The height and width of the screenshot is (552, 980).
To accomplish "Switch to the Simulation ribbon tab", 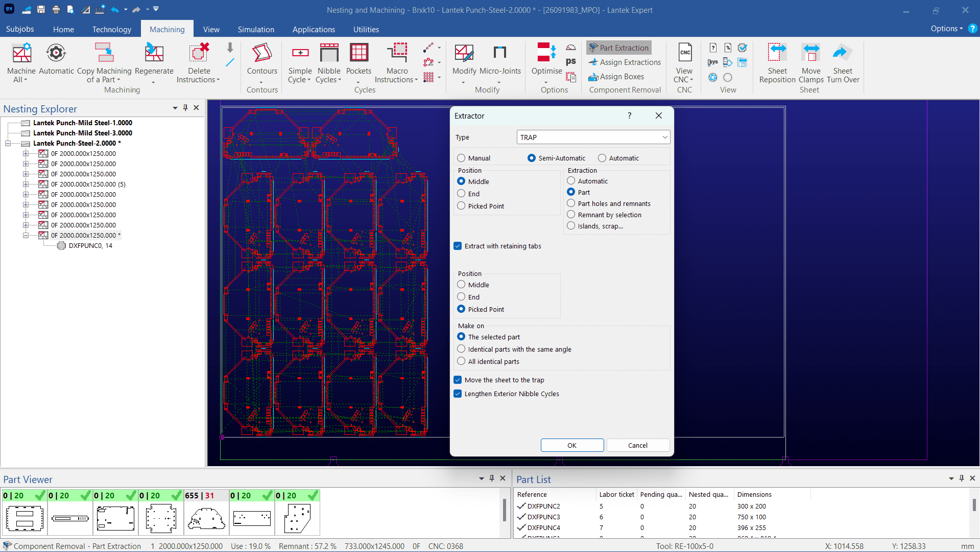I will click(256, 29).
